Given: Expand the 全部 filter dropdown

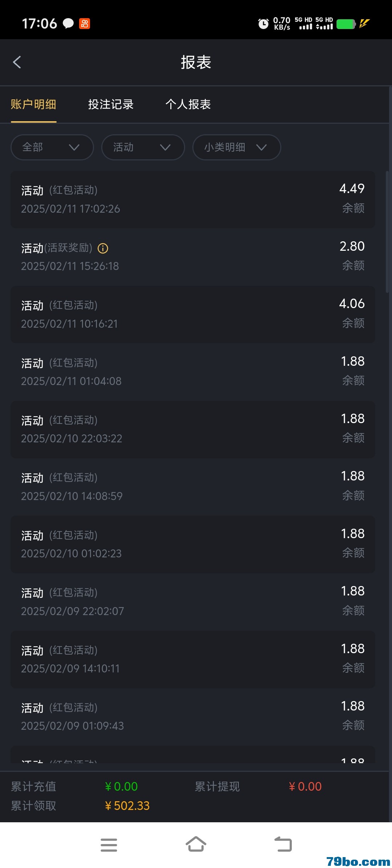Looking at the screenshot, I should 52,147.
